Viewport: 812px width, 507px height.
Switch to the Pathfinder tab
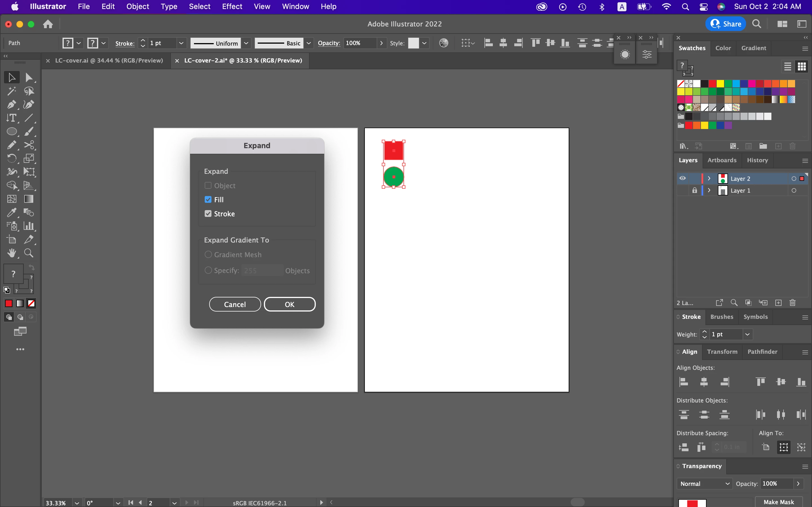tap(762, 352)
